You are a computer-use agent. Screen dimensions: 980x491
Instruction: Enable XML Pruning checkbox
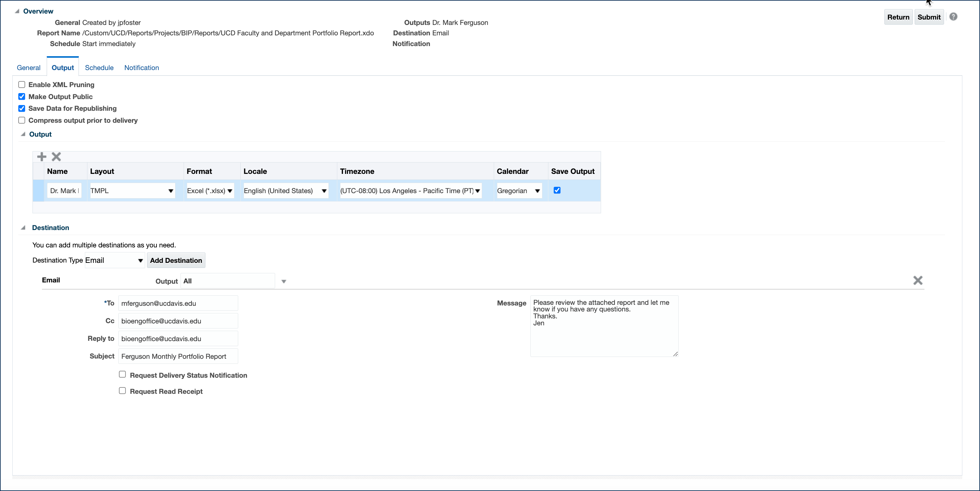[22, 85]
